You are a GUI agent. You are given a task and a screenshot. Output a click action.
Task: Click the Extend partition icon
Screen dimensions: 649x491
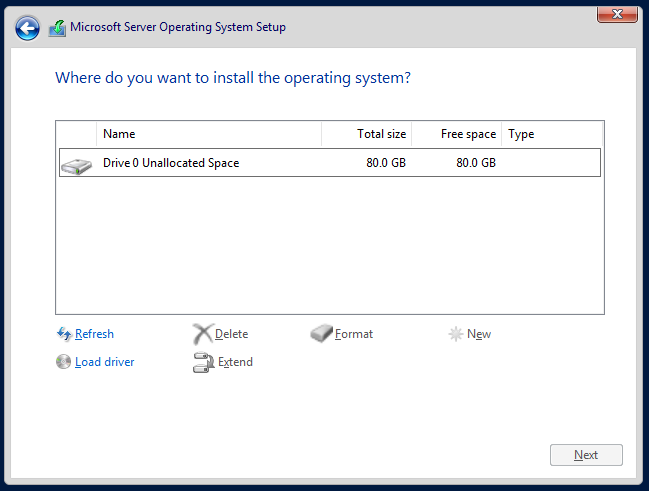pyautogui.click(x=203, y=362)
